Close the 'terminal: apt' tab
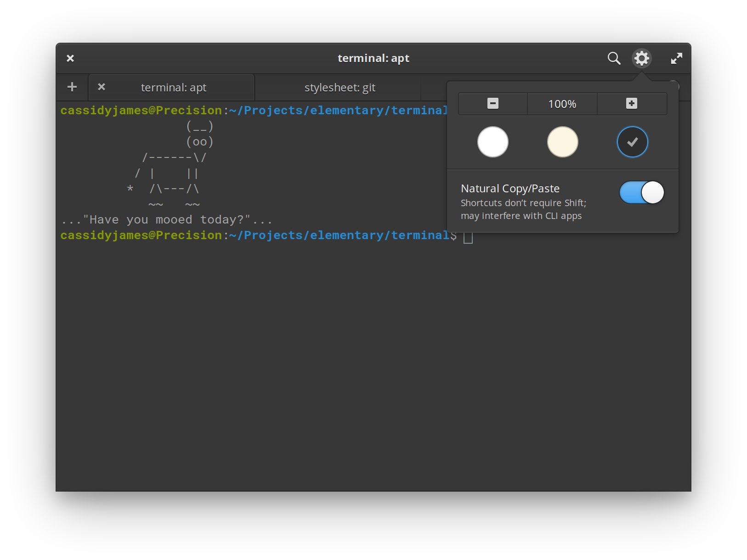This screenshot has width=747, height=560. coord(102,87)
